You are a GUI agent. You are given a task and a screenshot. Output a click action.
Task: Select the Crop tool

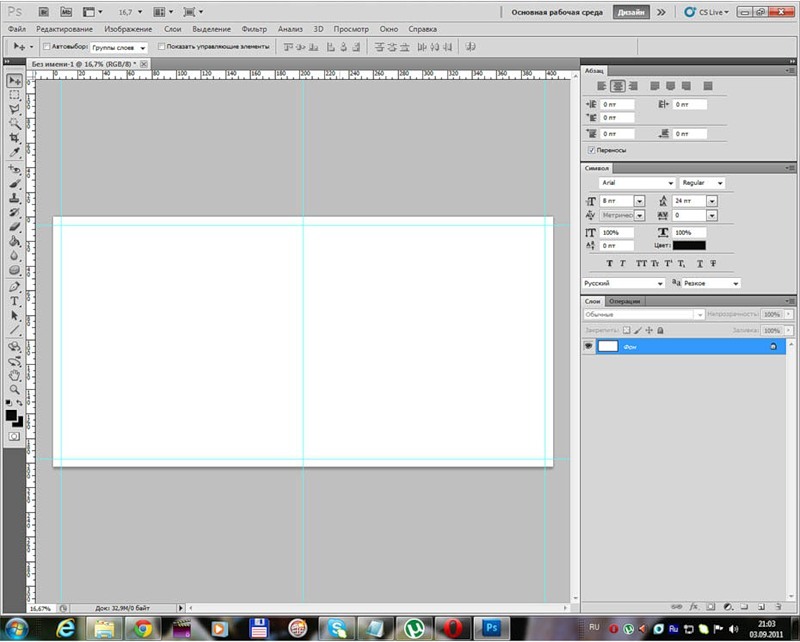tap(14, 138)
